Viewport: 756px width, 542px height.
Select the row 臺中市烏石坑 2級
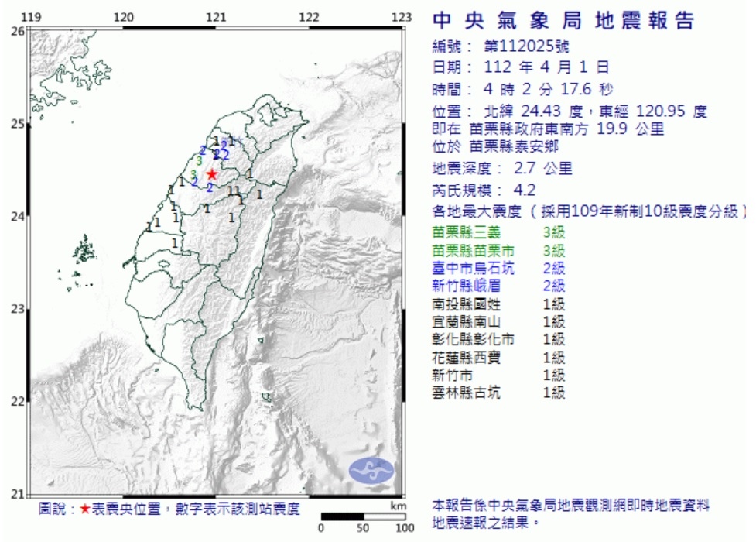498,269
